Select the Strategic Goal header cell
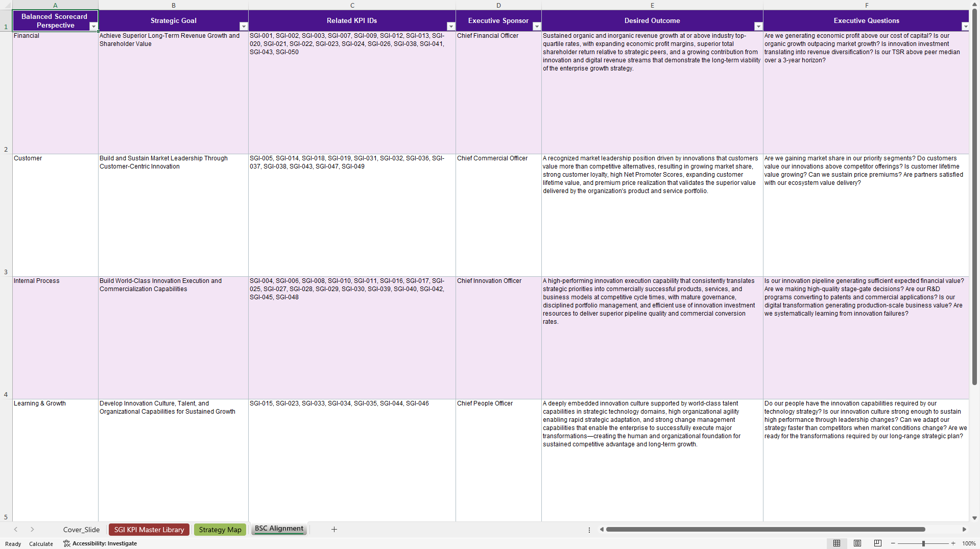 (x=173, y=21)
